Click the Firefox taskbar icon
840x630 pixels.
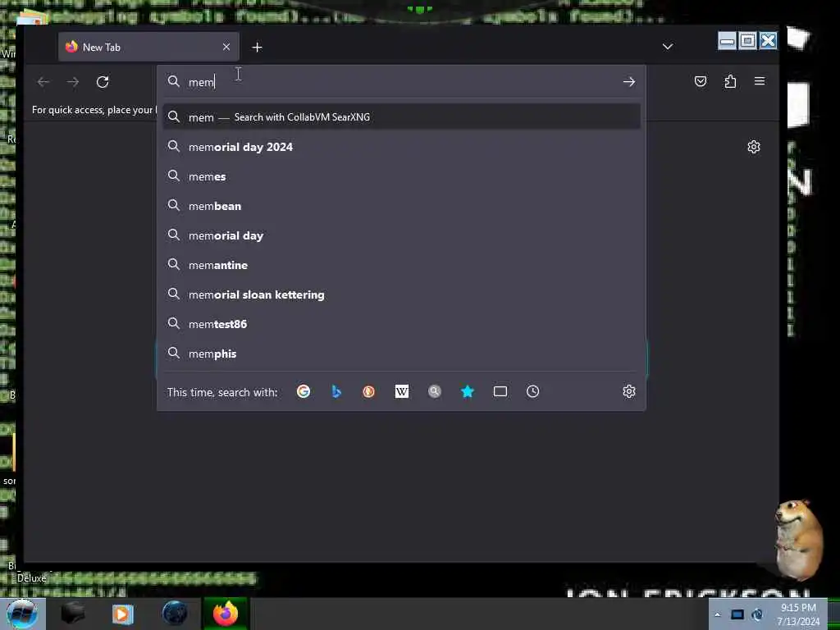[226, 614]
